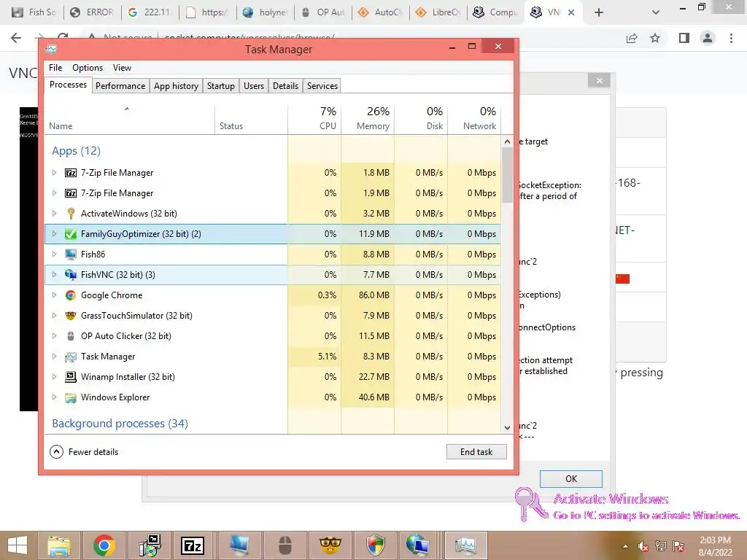
Task: Click the key icon beside ActivateWindows (32 bit)
Action: click(71, 214)
